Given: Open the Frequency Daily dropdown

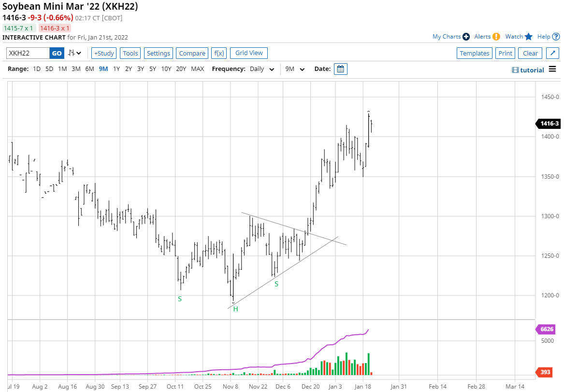Looking at the screenshot, I should point(262,69).
